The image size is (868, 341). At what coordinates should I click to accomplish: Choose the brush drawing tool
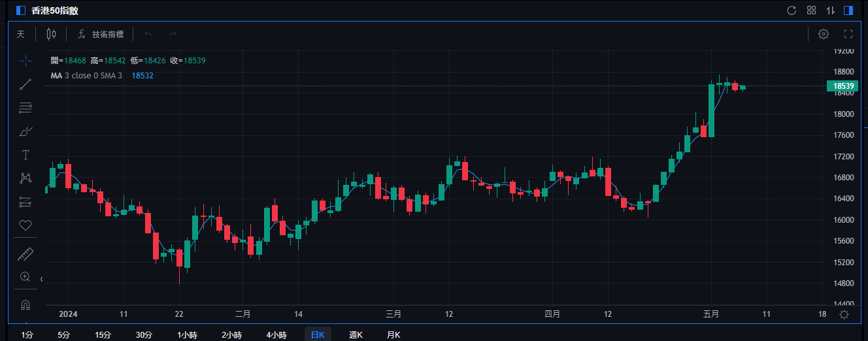25,131
